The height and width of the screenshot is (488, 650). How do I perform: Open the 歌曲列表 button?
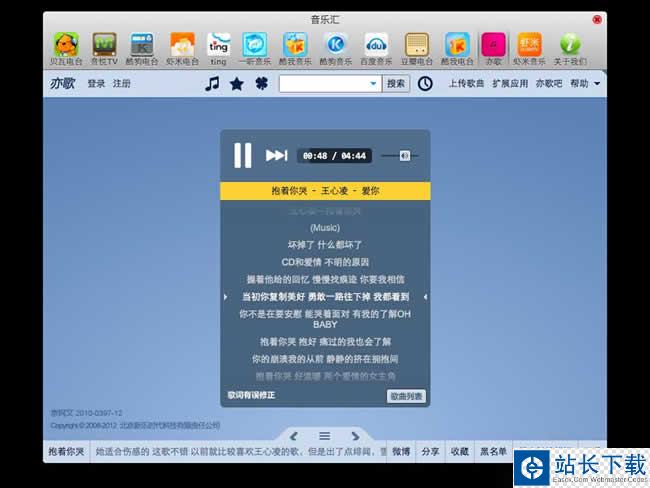coord(406,396)
